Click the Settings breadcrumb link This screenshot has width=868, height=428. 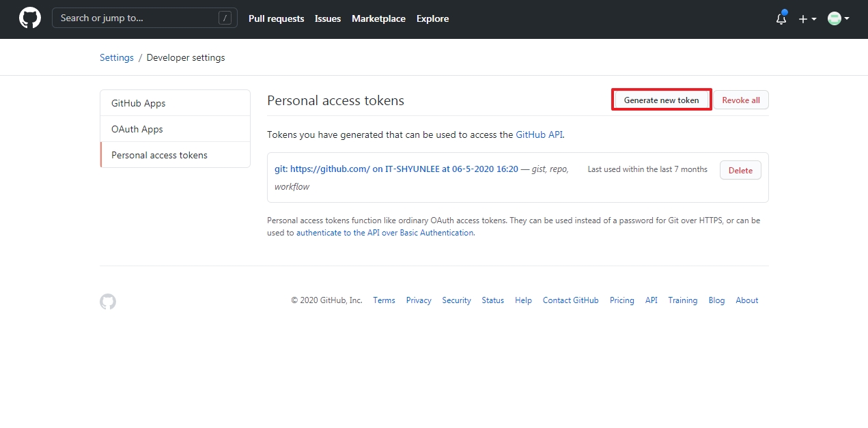[x=117, y=57]
